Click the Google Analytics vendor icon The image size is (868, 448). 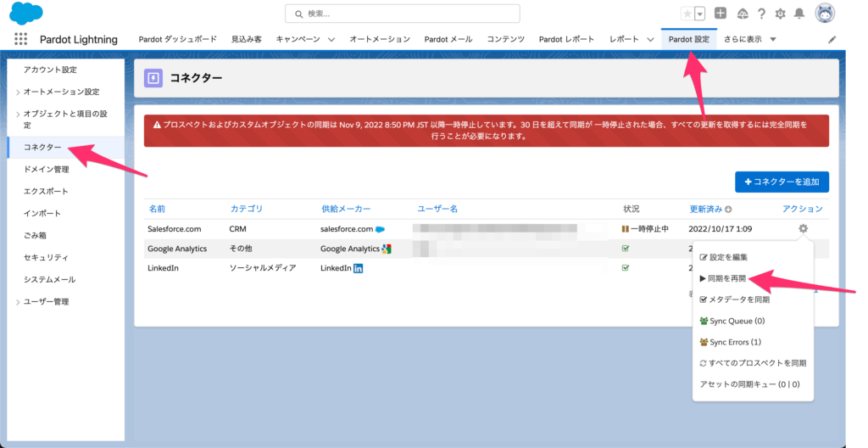pyautogui.click(x=387, y=249)
